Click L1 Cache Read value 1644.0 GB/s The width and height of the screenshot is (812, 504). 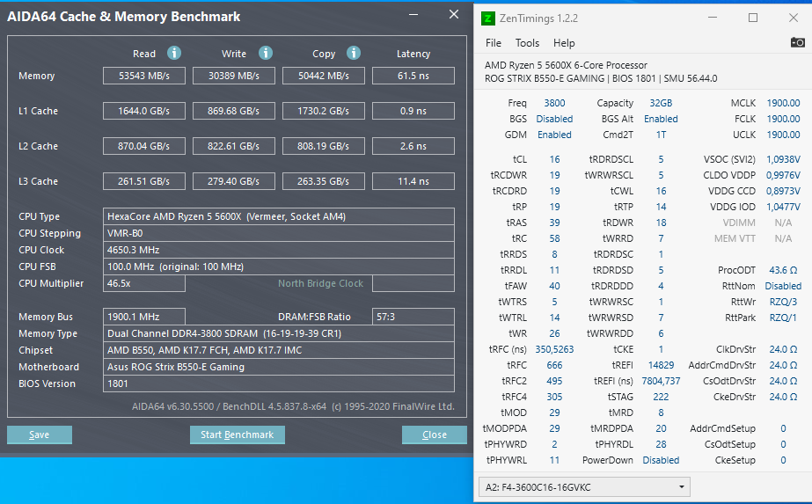[x=144, y=111]
